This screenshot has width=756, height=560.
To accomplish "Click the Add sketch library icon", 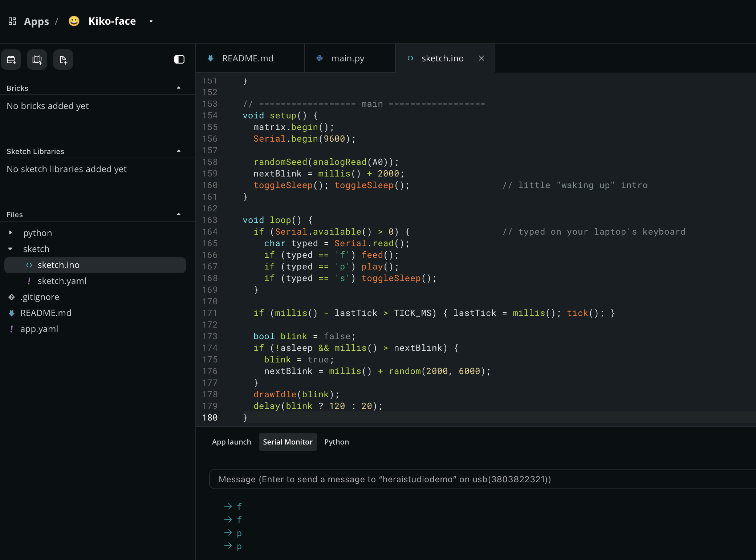I will coord(37,60).
